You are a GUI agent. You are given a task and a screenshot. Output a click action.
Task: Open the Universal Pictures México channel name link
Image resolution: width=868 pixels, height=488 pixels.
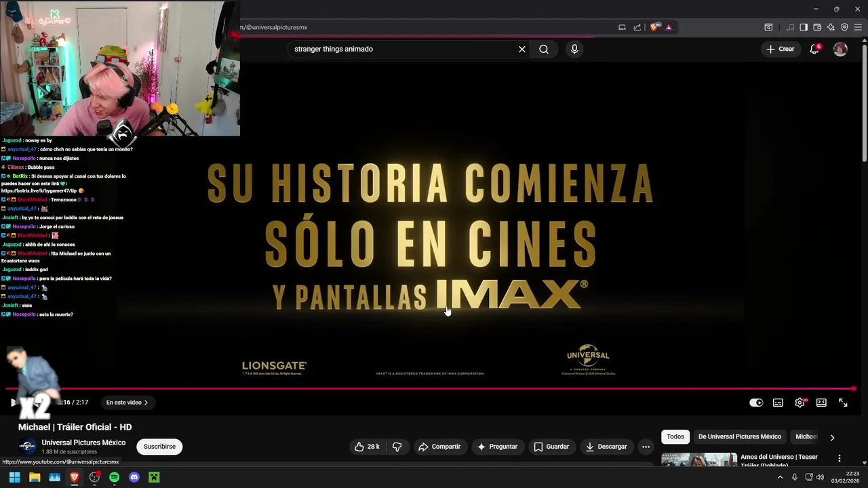point(83,443)
